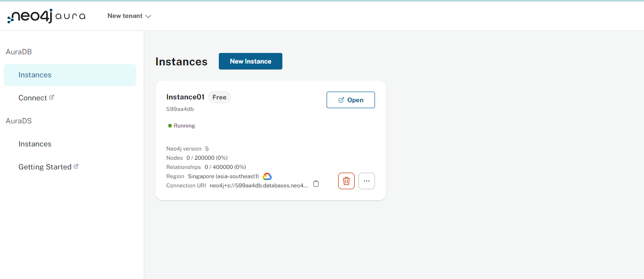Screen dimensions: 644x279
Task: Expand the AuraDS section
Action: pyautogui.click(x=19, y=121)
